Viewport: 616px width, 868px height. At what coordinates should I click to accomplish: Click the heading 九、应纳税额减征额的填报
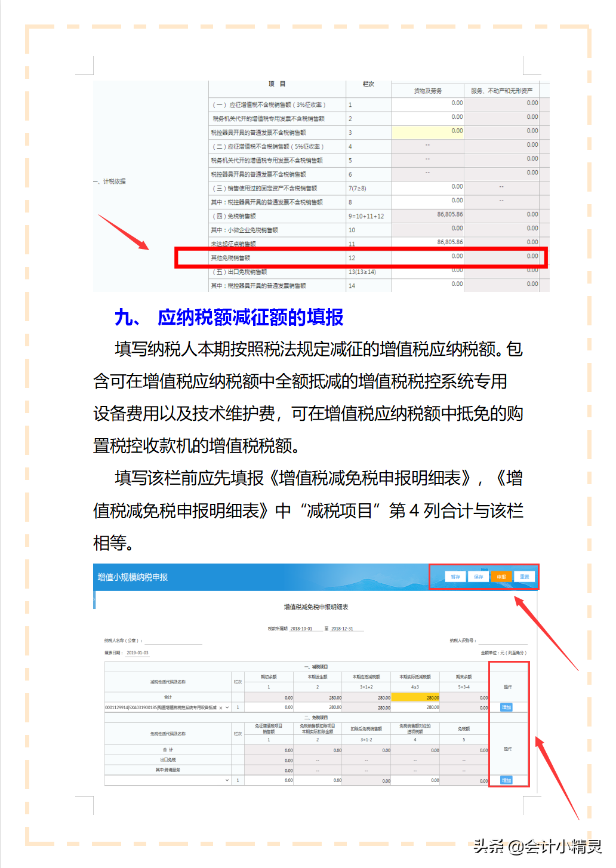pos(229,317)
